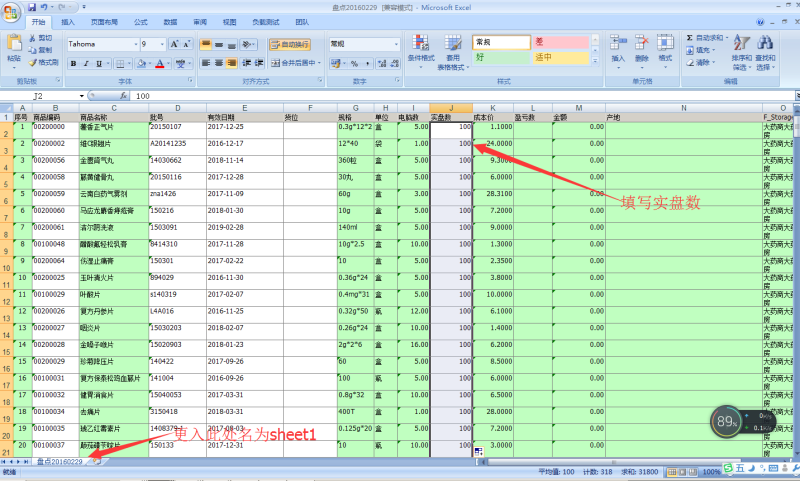Expand the cell styles gallery more arrow
Viewport: 800px width, 481px height.
(x=595, y=61)
